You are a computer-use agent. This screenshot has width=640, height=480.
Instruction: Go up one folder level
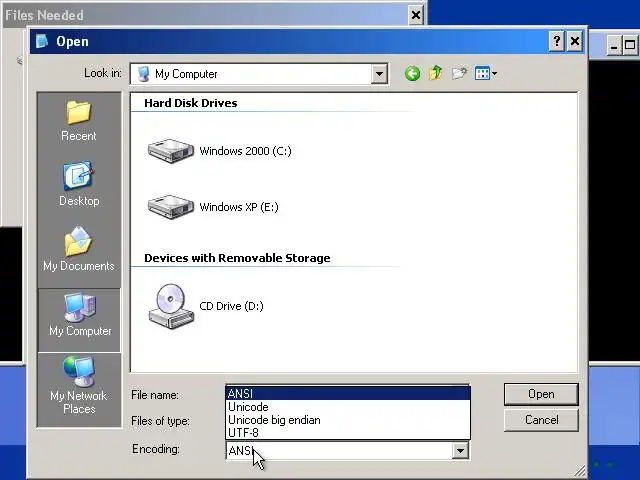click(x=435, y=73)
